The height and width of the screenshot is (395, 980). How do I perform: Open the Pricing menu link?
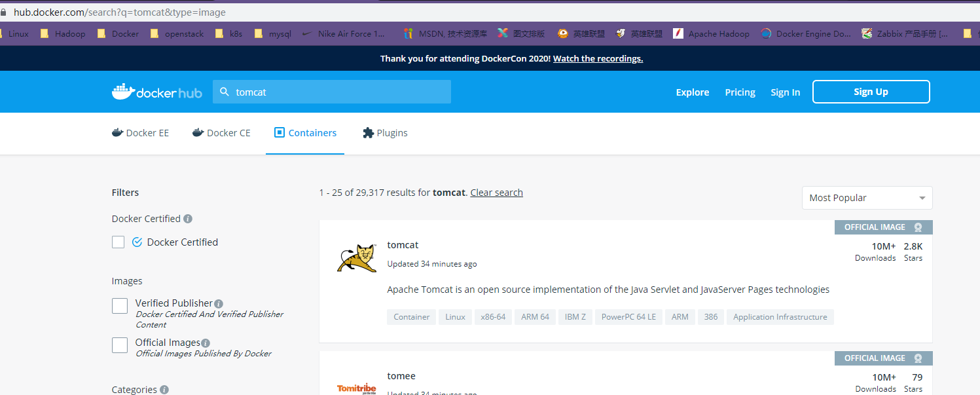(x=740, y=92)
